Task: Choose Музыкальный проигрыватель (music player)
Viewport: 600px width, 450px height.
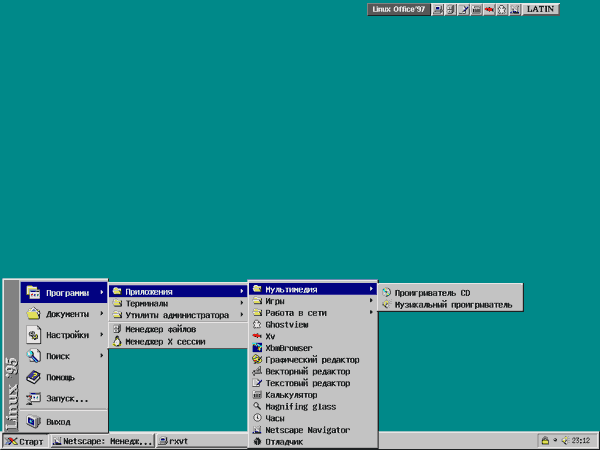Action: click(452, 304)
